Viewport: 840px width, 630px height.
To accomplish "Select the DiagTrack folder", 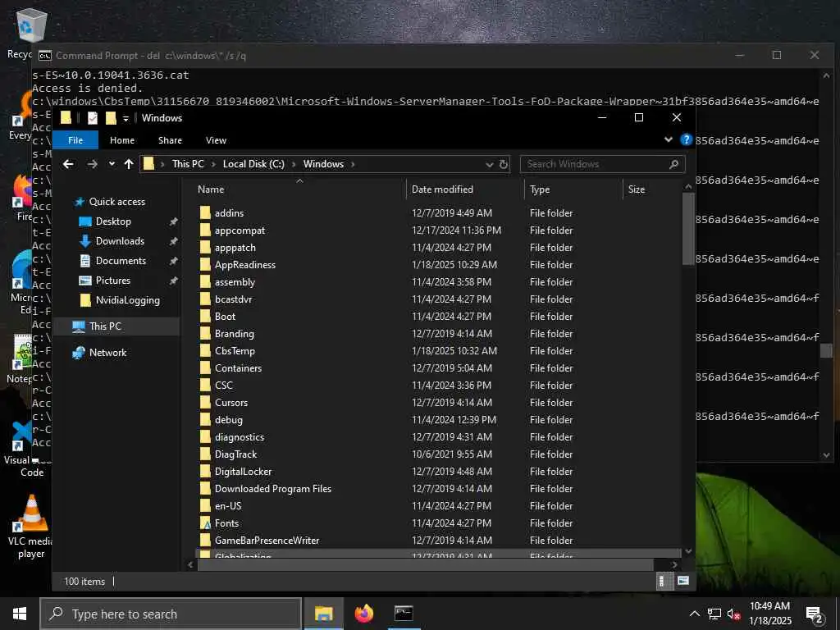I will point(235,454).
